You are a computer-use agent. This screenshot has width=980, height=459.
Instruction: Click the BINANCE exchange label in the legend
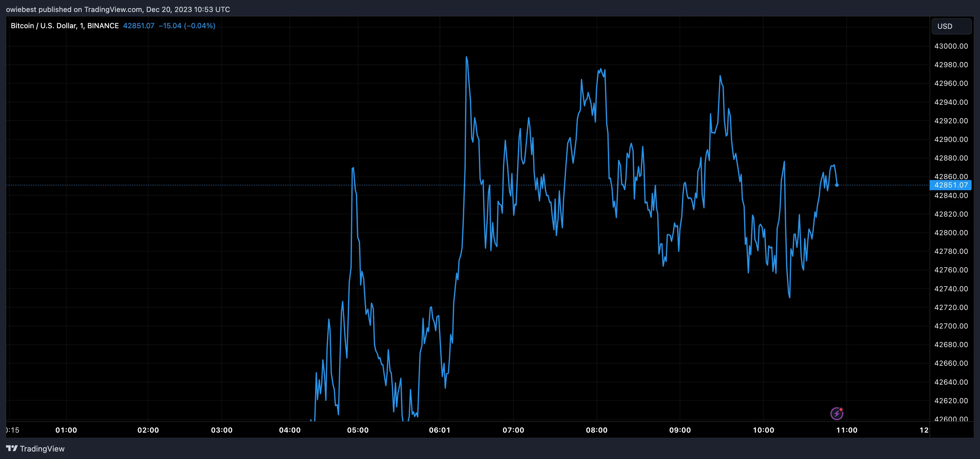104,25
